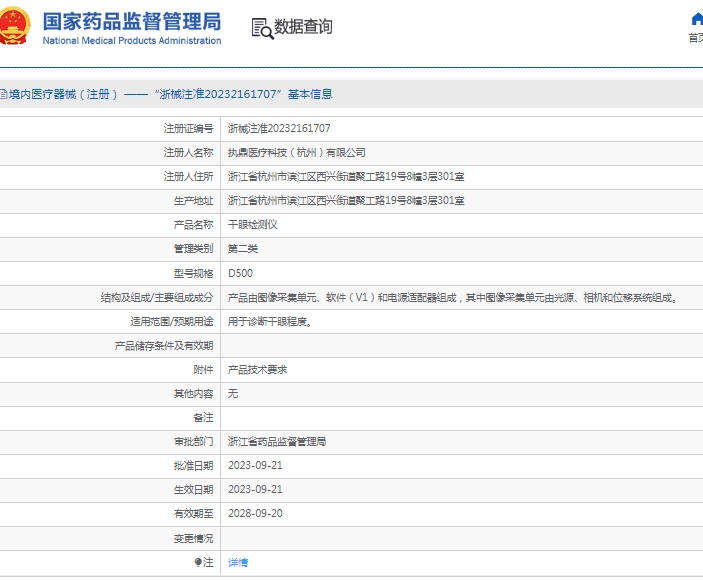This screenshot has height=581, width=703.
Task: Click the 管理类别 label
Action: pos(193,248)
